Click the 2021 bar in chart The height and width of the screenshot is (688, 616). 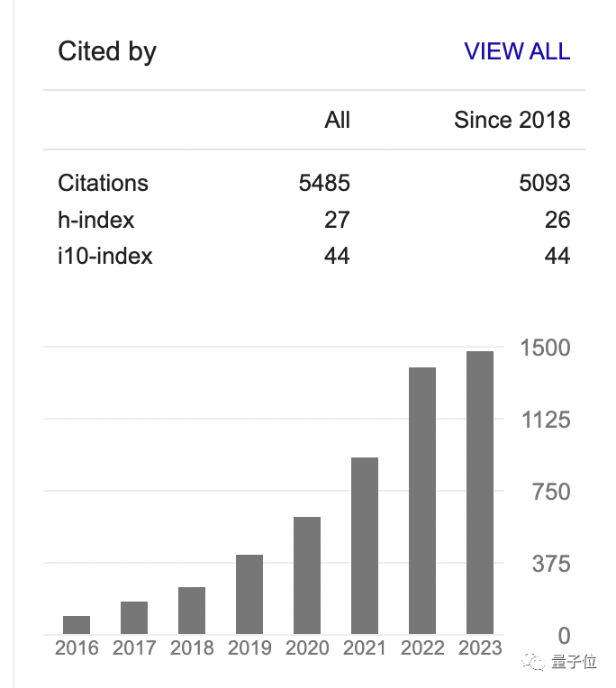point(365,546)
